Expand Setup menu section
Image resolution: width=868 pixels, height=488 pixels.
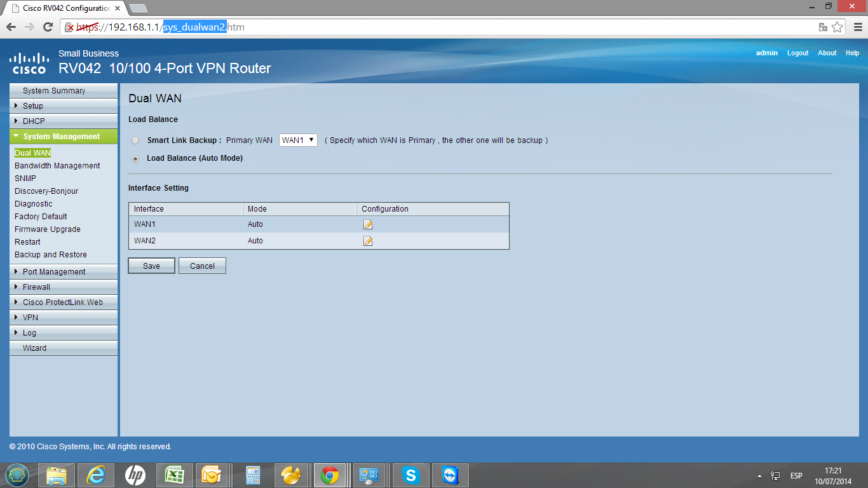tap(64, 106)
